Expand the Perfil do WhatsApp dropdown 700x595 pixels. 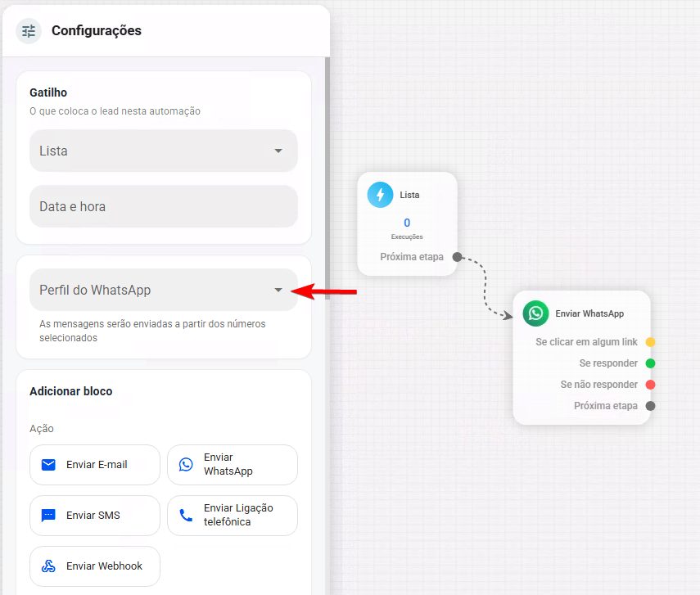tap(164, 291)
